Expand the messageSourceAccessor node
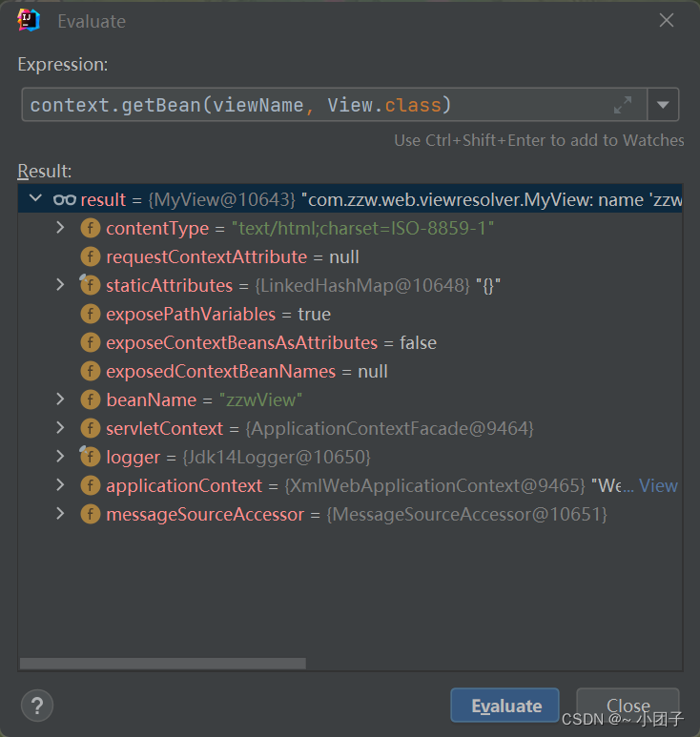Screen dimensions: 700x737 [60, 514]
